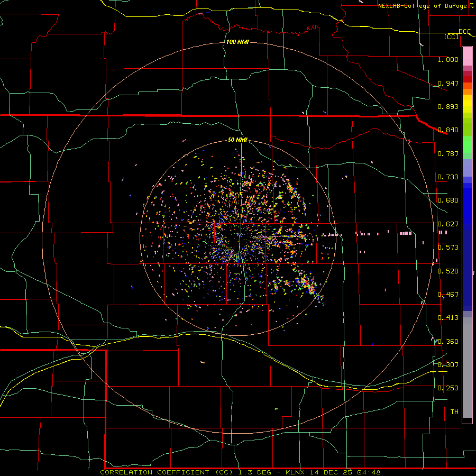Pick the gray TH segment of color bar
Viewport: 476px width, 476px height.
(467, 368)
